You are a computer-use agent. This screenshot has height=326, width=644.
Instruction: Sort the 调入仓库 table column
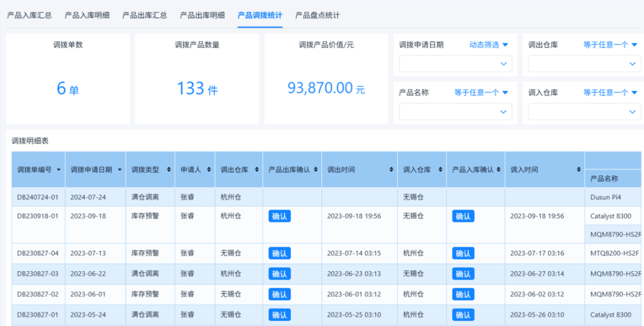coord(440,170)
